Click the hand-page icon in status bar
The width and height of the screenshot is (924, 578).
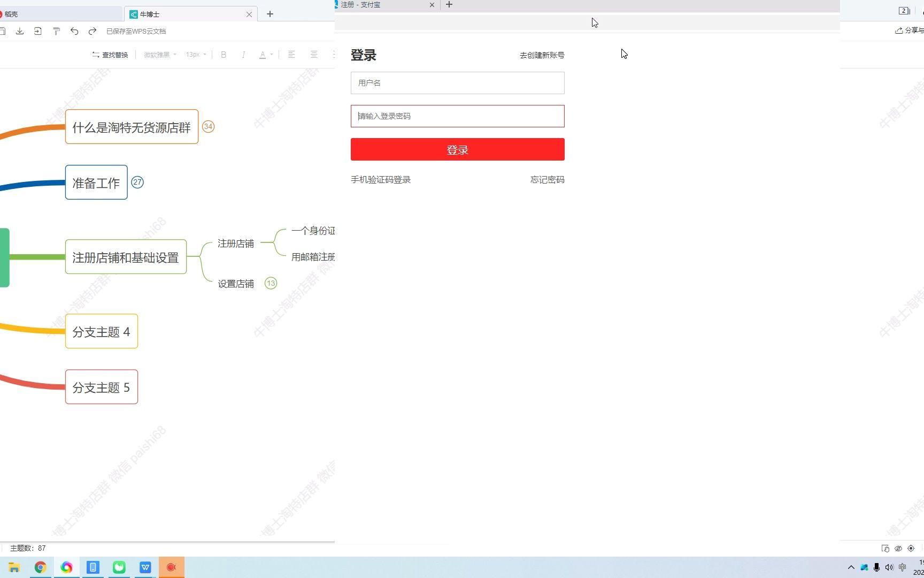coord(885,549)
